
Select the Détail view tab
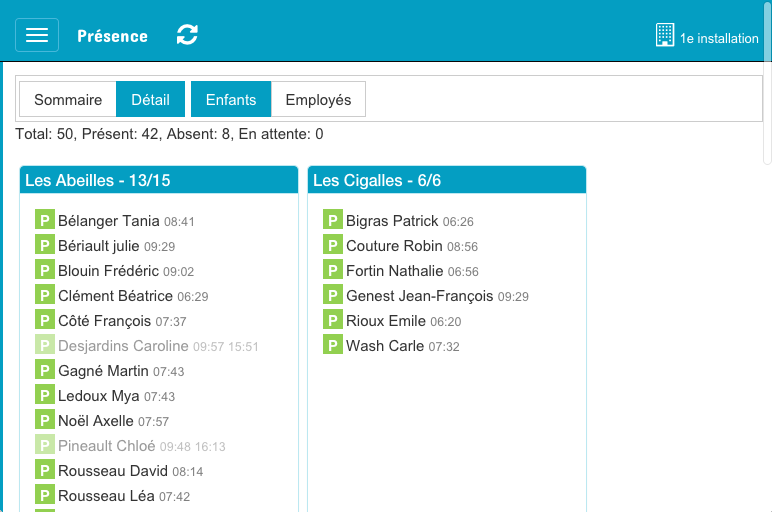pos(150,100)
